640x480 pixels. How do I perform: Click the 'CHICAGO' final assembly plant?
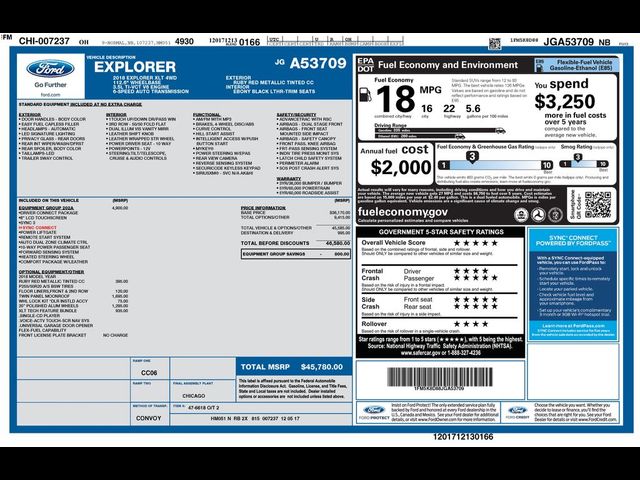coord(193,396)
